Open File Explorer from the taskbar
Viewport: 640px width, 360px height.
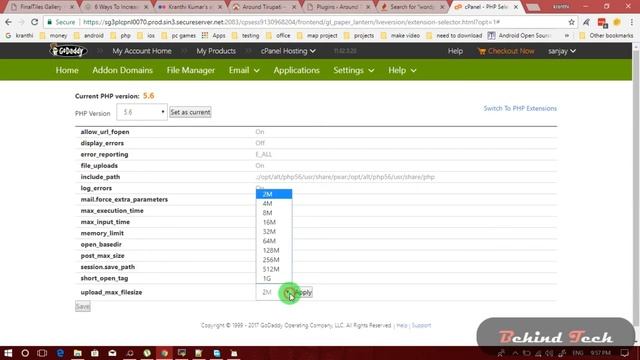(x=78, y=353)
